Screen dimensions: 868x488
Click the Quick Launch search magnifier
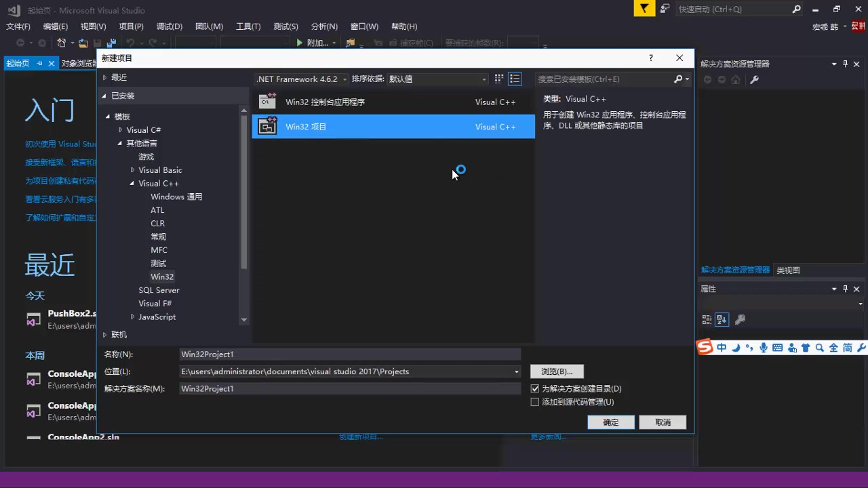[x=797, y=9]
